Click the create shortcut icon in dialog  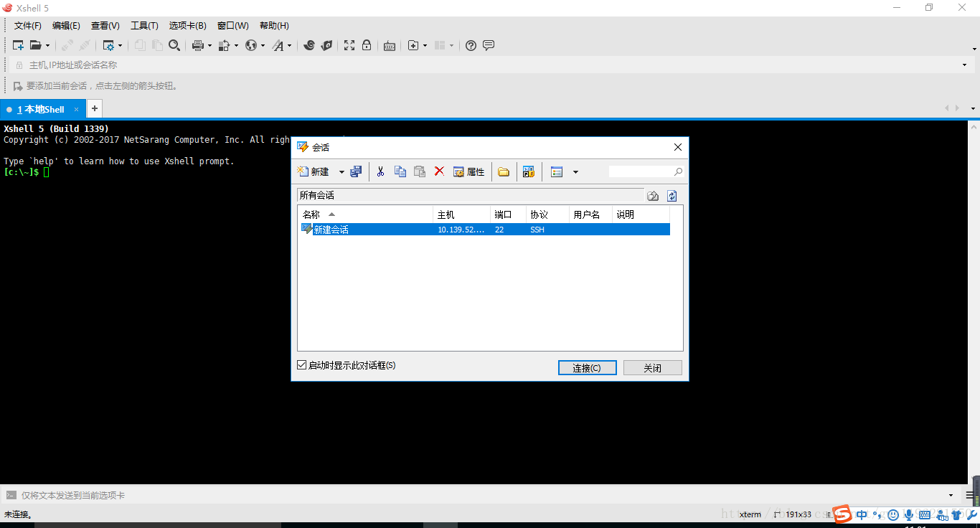tap(529, 172)
